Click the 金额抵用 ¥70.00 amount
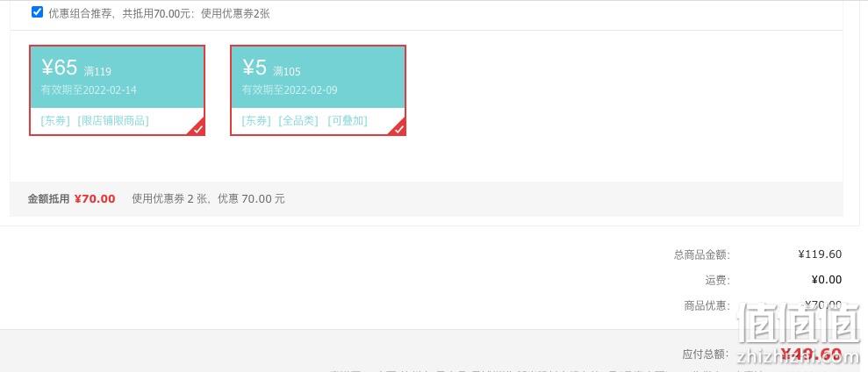868x372 pixels. (95, 199)
